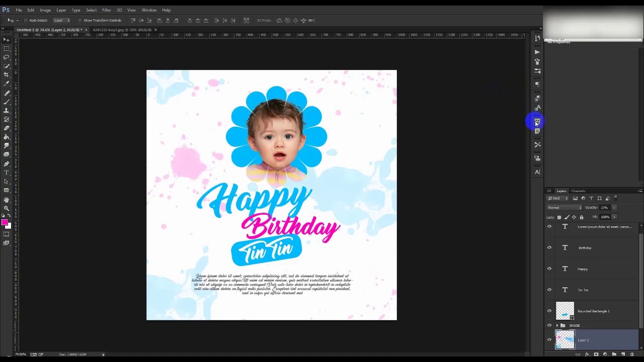Screen dimensions: 644x362
Task: Select the Rectangular Marquee tool
Action: (x=7, y=49)
